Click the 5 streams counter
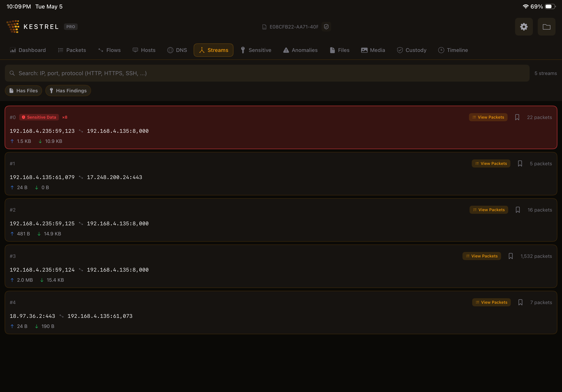The image size is (562, 392). point(546,73)
